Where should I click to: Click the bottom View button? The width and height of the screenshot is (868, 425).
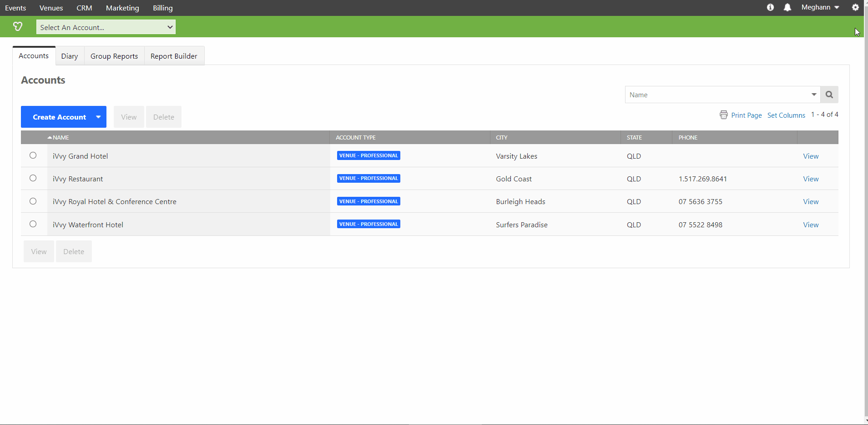(x=39, y=251)
